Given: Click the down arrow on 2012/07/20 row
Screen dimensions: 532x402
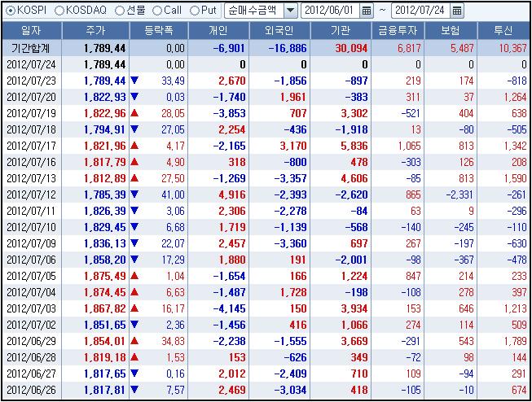Looking at the screenshot, I should pyautogui.click(x=134, y=97).
